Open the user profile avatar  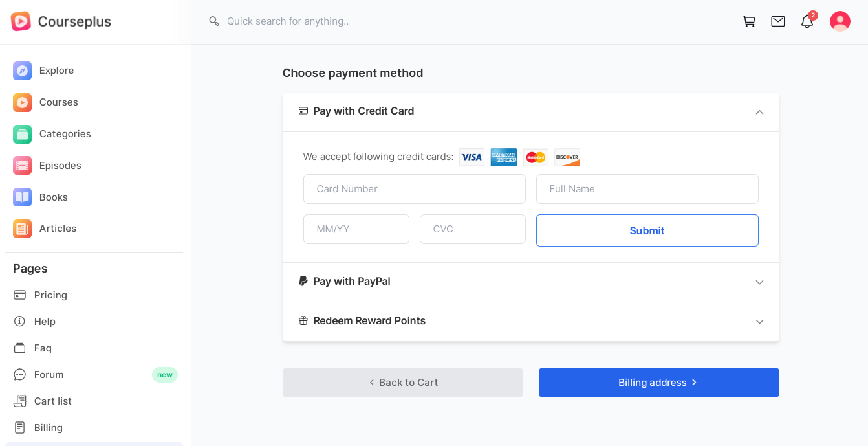pyautogui.click(x=840, y=21)
